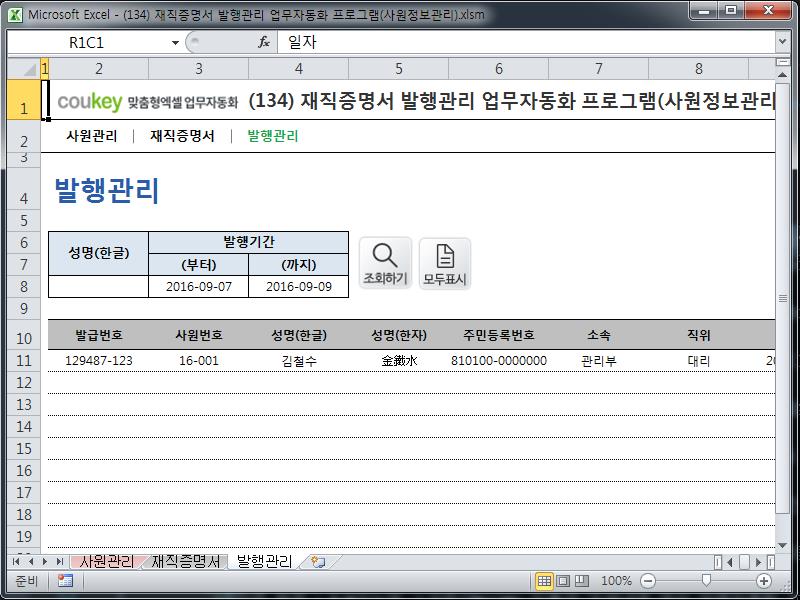Click the 대리 position cell
The height and width of the screenshot is (600, 800).
[x=698, y=361]
